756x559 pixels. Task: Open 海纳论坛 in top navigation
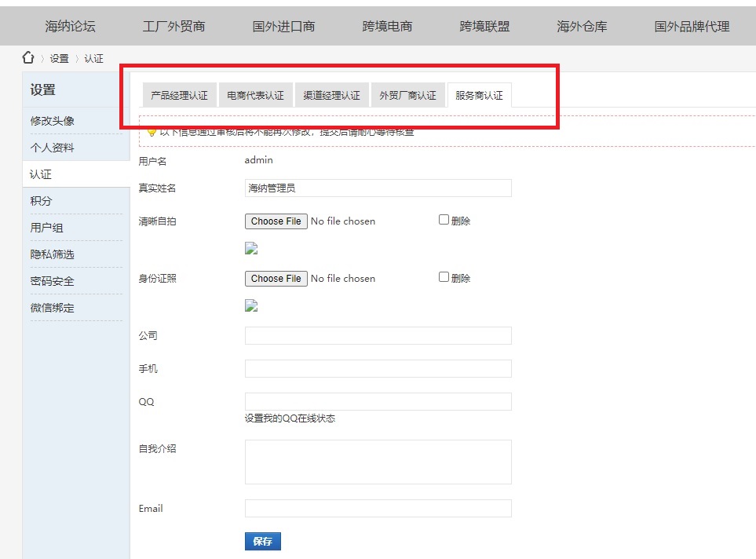70,26
